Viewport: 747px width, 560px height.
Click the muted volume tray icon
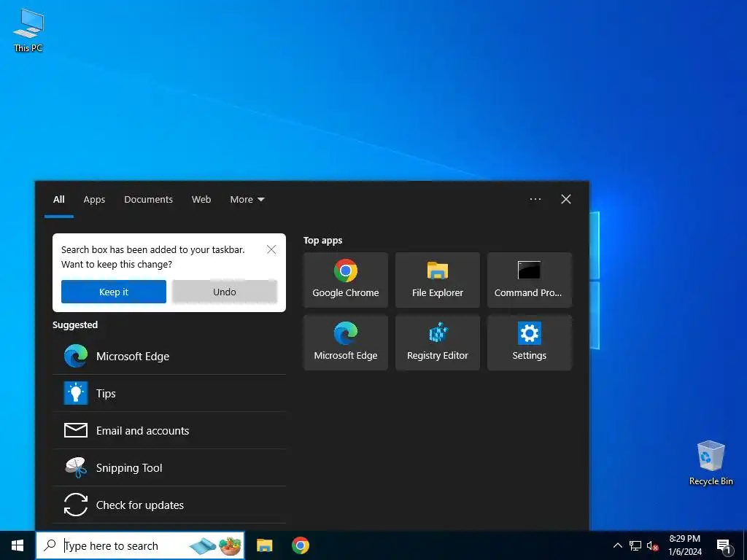tap(652, 545)
